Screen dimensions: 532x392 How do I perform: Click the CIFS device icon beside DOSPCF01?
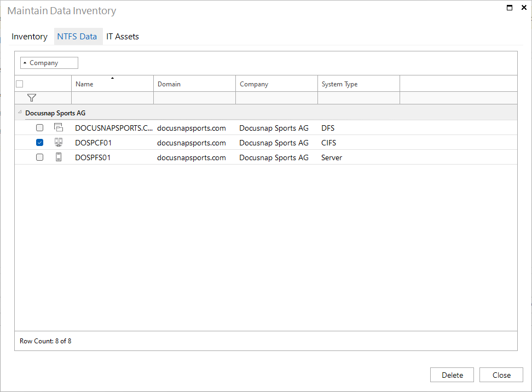pyautogui.click(x=59, y=142)
